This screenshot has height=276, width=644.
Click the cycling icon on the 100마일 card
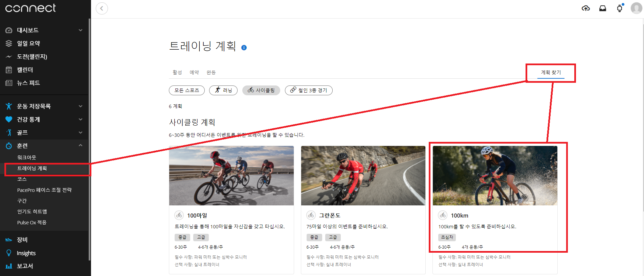point(179,215)
